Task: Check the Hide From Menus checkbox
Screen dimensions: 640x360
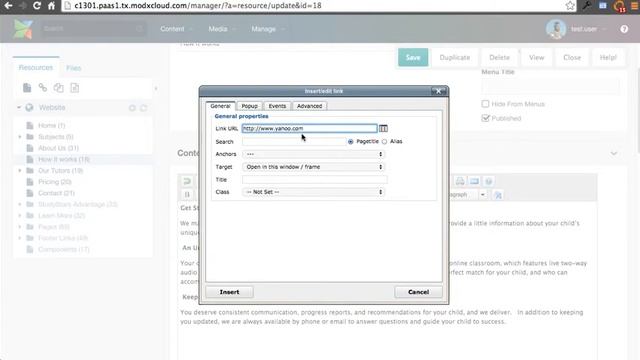Action: click(x=485, y=104)
